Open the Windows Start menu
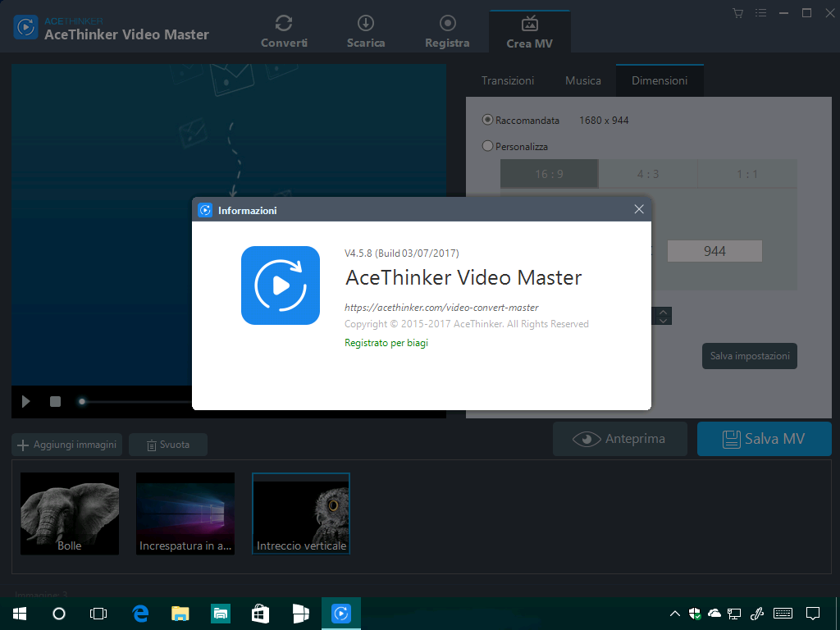 pos(20,614)
